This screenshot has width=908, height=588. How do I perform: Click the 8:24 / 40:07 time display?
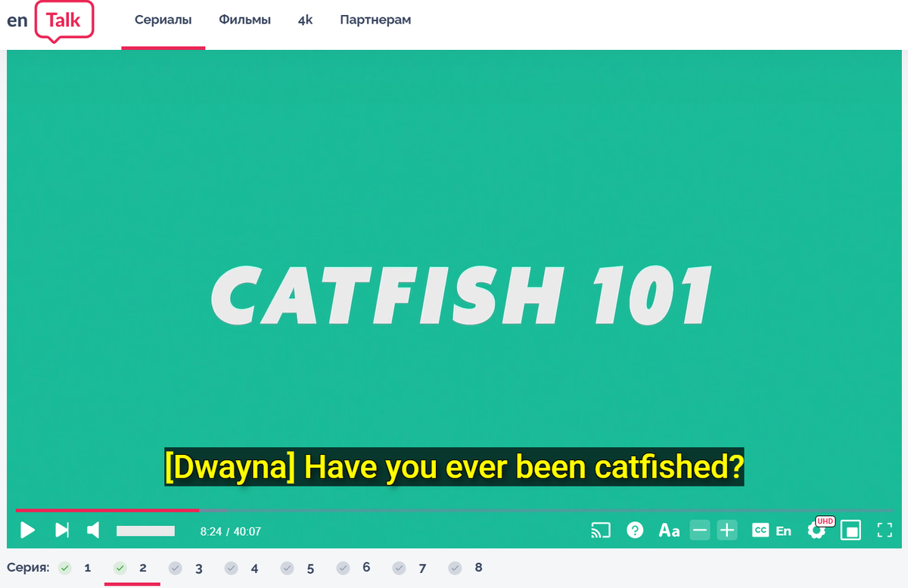[x=231, y=531]
